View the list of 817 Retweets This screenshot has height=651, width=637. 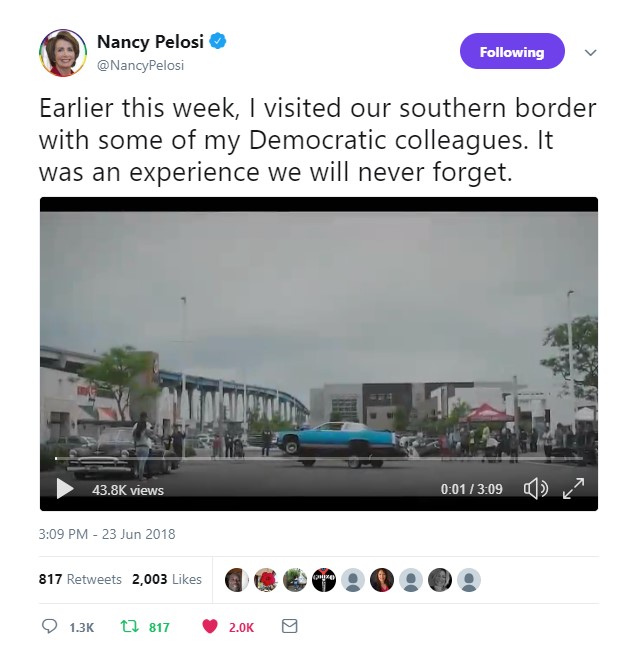coord(80,579)
